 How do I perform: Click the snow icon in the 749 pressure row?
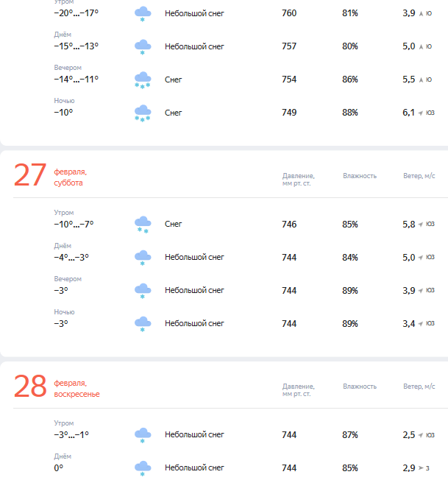(143, 113)
